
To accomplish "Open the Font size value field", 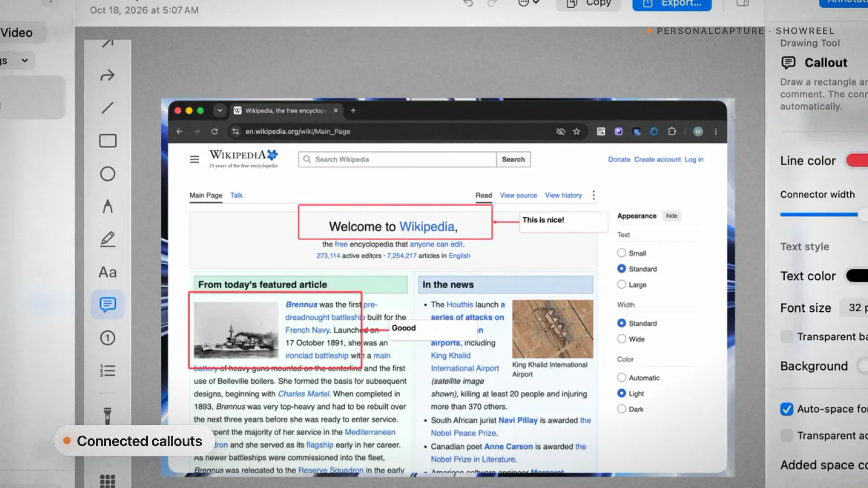I will click(x=854, y=308).
